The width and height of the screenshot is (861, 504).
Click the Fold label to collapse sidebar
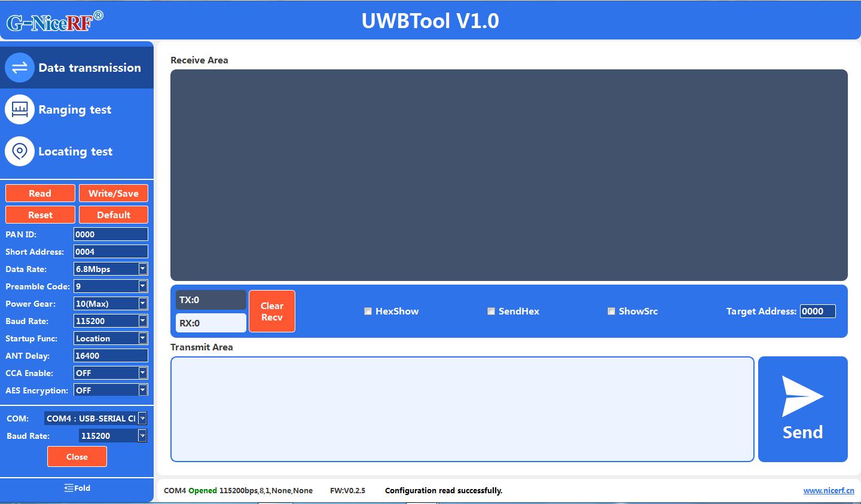(x=83, y=488)
